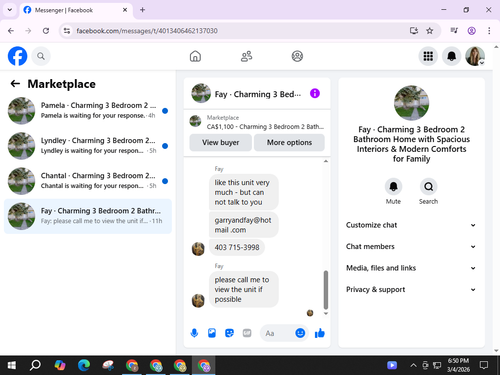Click the 403 715-3998 message bubble

pos(237,247)
